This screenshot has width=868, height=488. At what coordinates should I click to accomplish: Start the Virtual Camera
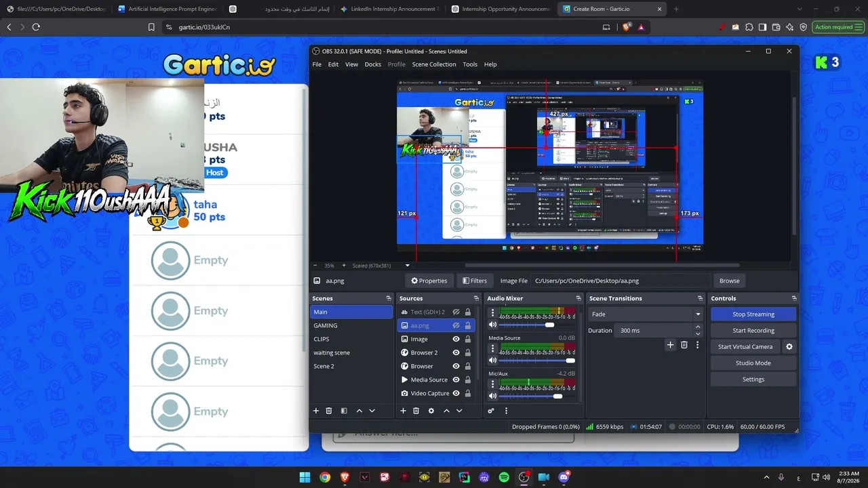pos(745,347)
